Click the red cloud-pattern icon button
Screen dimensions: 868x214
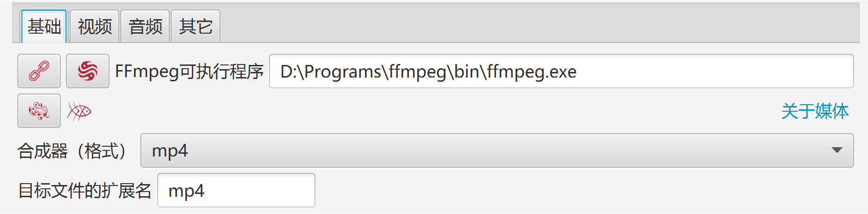tap(39, 111)
